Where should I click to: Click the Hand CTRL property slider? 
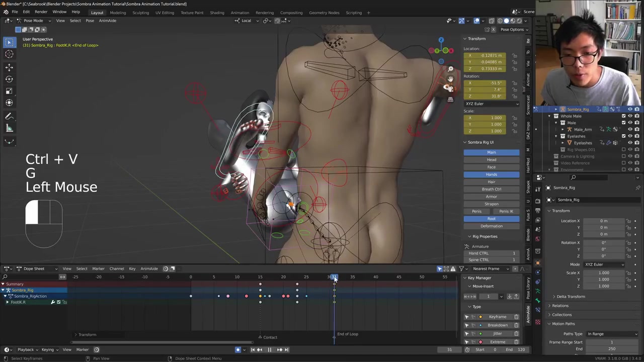point(492,253)
